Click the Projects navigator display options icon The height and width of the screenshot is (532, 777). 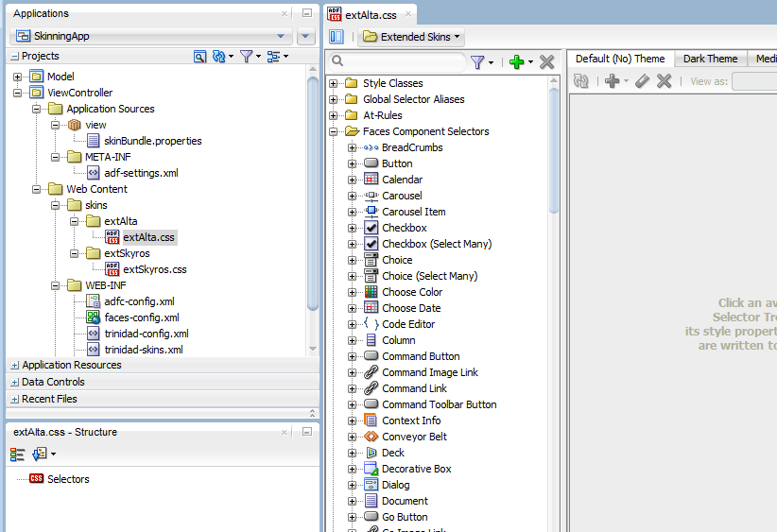click(273, 57)
